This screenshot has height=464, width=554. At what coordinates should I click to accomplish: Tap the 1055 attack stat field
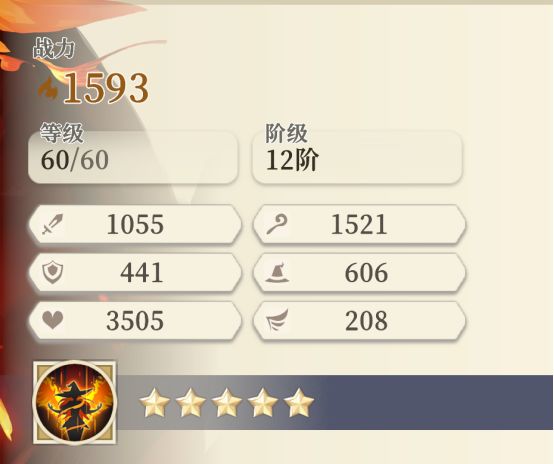[135, 224]
